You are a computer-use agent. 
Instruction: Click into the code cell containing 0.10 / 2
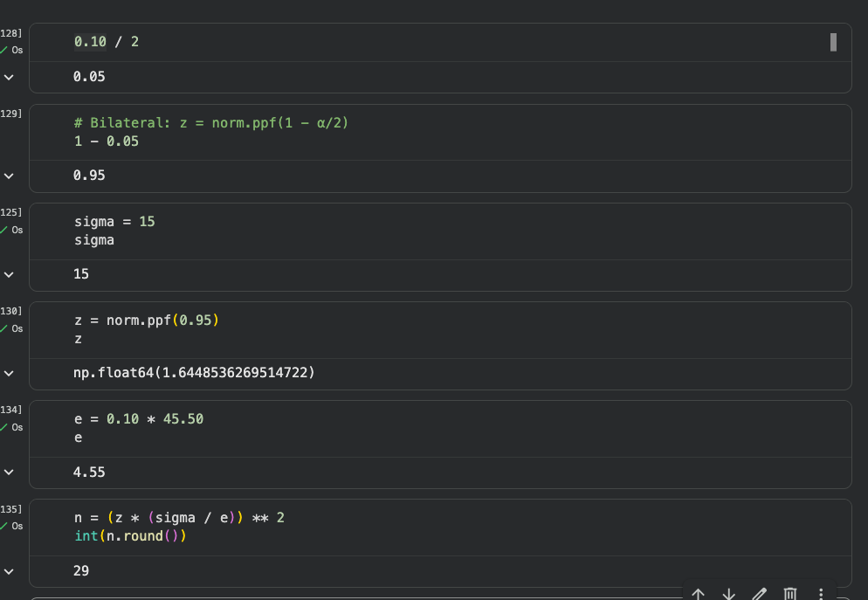[x=437, y=42]
